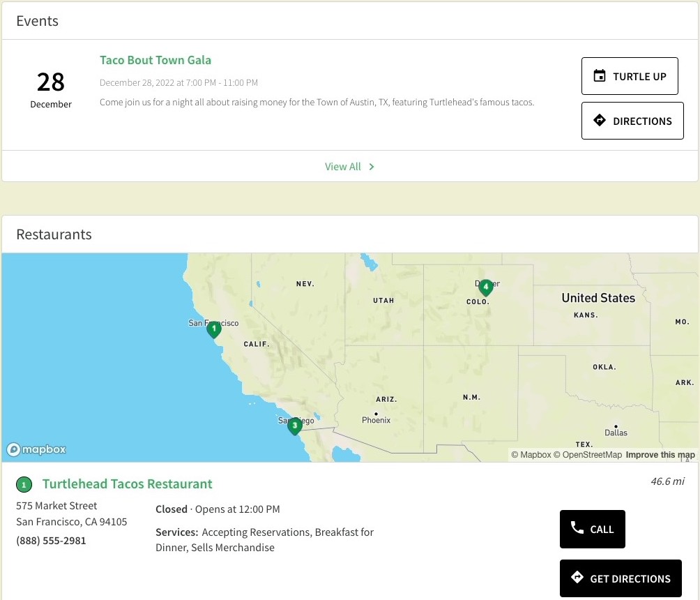Screen dimensions: 700x600
Task: Click the green circle numbered 1 beside the restaurant name
Action: pyautogui.click(x=24, y=484)
